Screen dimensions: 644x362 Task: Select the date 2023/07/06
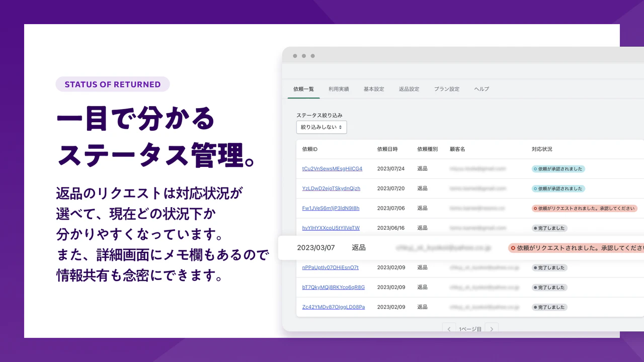tap(391, 208)
